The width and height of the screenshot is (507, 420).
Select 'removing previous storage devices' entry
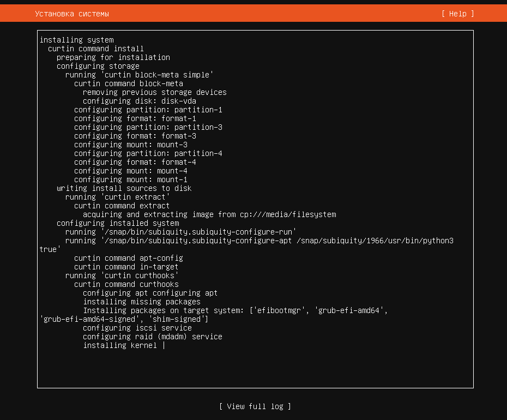(x=155, y=92)
